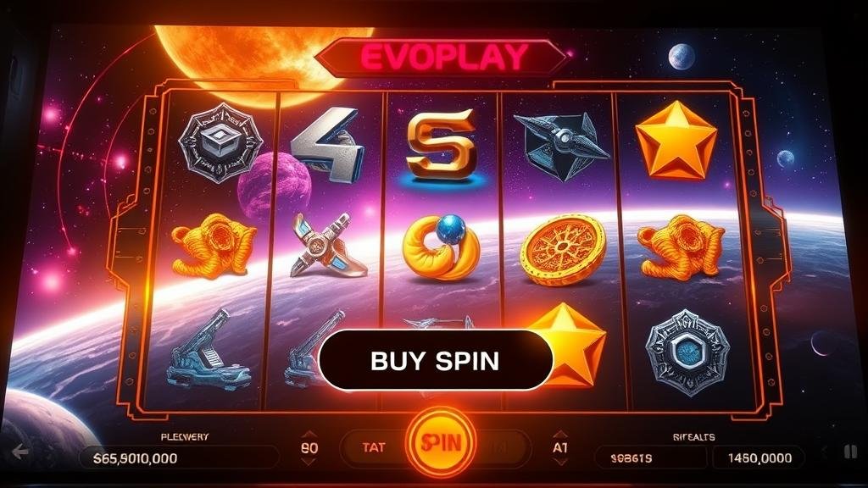The height and width of the screenshot is (488, 868).
Task: Click the silver badge with blue gem
Action: [x=687, y=353]
